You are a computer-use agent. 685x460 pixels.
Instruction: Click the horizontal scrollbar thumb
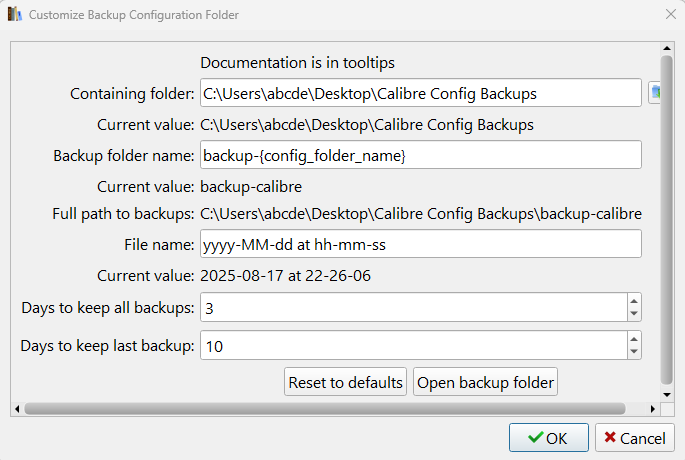click(325, 408)
